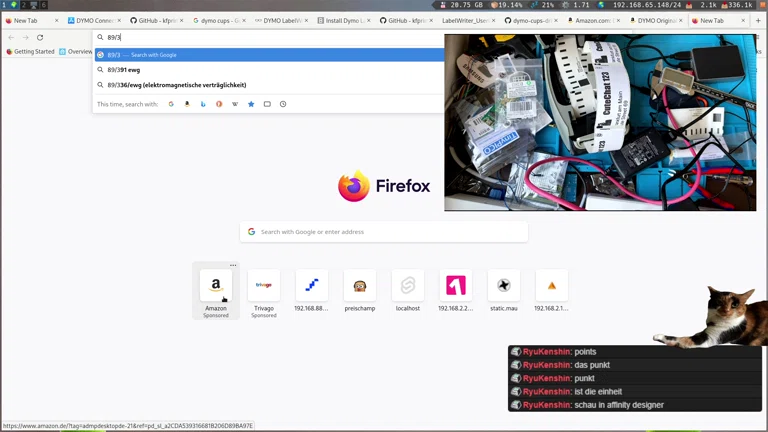The image size is (768, 432).
Task: Search open tabs using the tab icon
Action: pos(267,104)
